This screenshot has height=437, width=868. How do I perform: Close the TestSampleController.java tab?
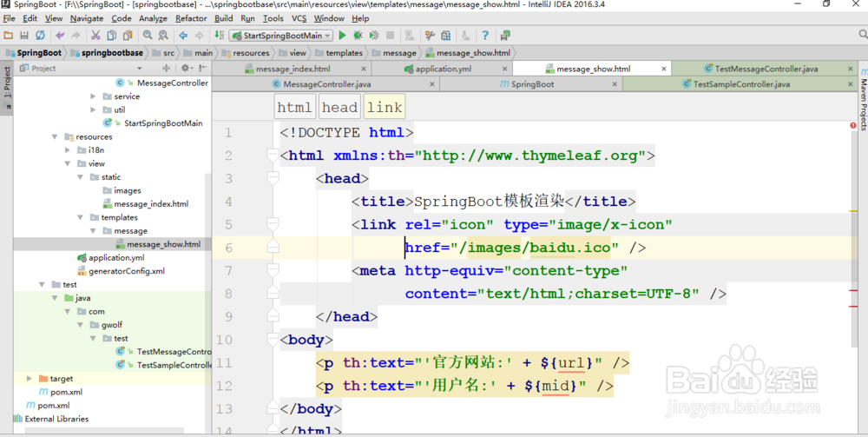coord(851,84)
